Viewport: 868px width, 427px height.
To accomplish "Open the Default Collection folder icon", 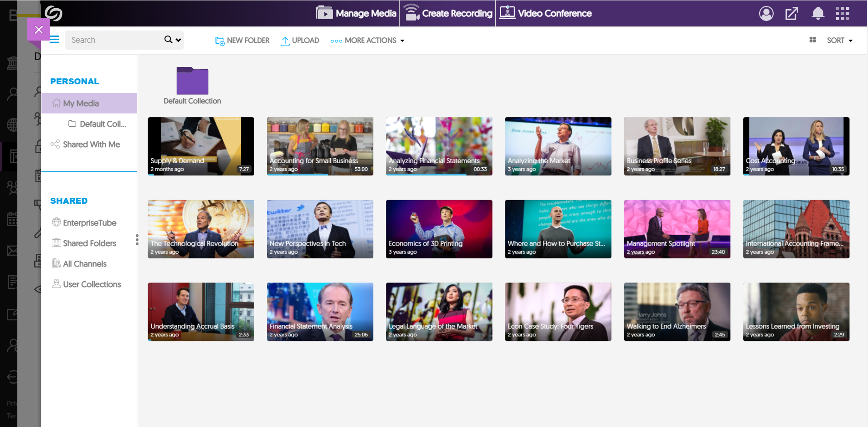I will tap(192, 81).
